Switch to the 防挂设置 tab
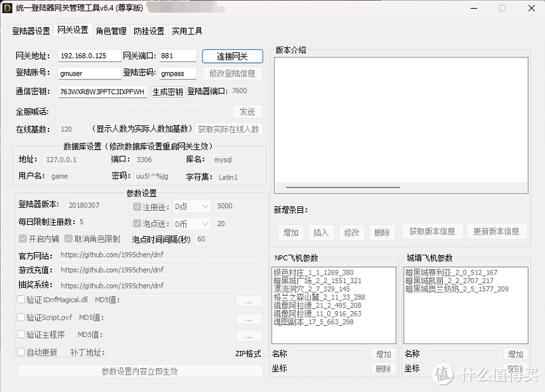The width and height of the screenshot is (545, 392). pyautogui.click(x=149, y=31)
